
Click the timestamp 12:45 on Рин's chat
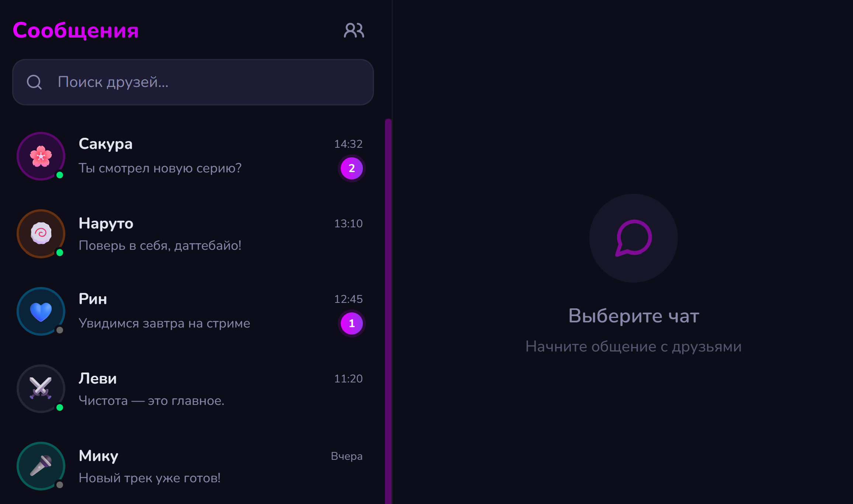(x=348, y=299)
